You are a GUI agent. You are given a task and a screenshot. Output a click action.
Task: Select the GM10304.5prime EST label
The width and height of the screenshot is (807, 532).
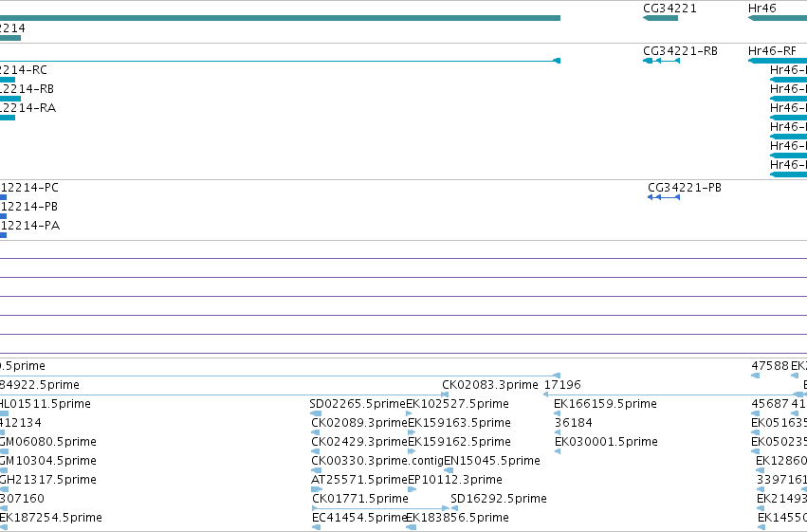pyautogui.click(x=47, y=461)
